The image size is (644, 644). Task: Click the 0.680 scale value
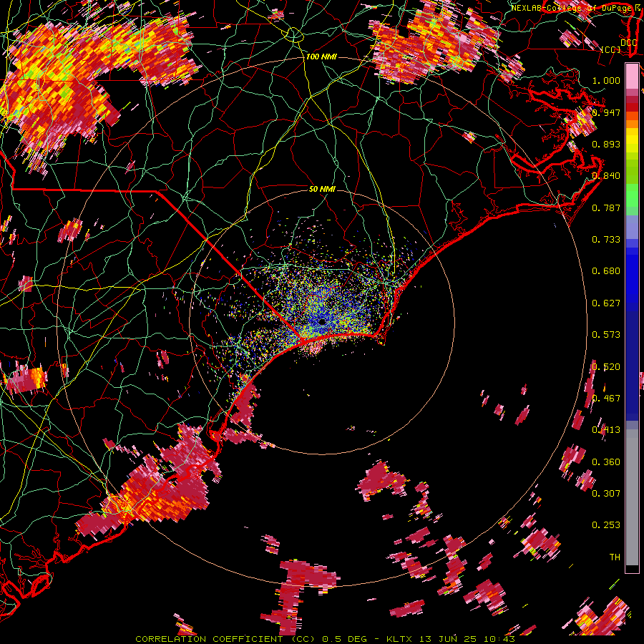pos(606,271)
